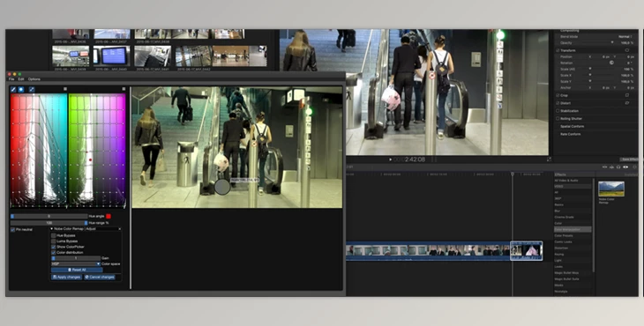
Task: Enable the Hue Bypass checkbox
Action: tap(54, 235)
